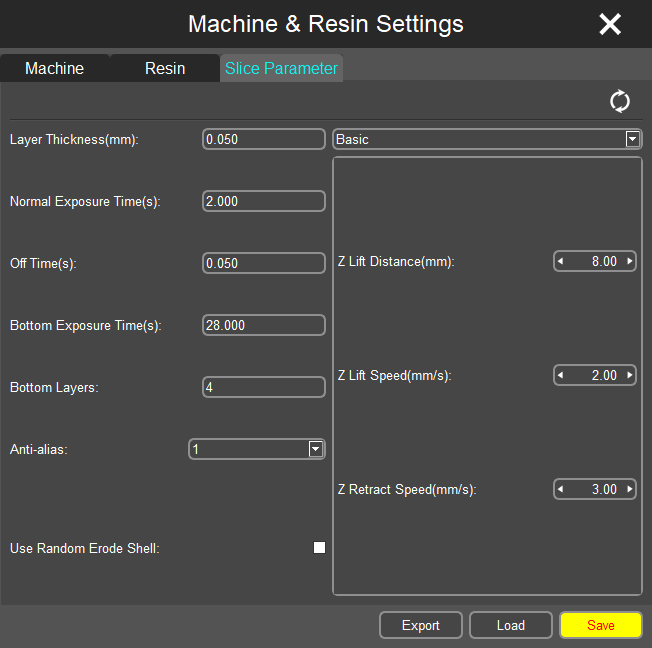Screen dimensions: 652x648
Task: Click the Z Retract Speed(mm/s) label
Action: pyautogui.click(x=407, y=490)
